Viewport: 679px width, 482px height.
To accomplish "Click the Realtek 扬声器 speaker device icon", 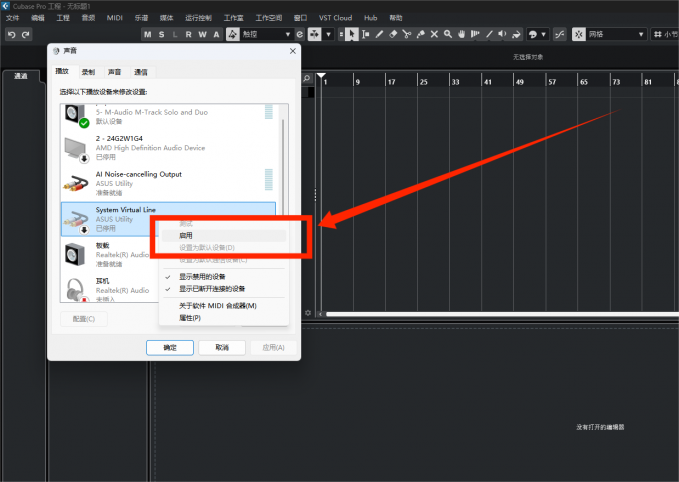I will (x=76, y=252).
